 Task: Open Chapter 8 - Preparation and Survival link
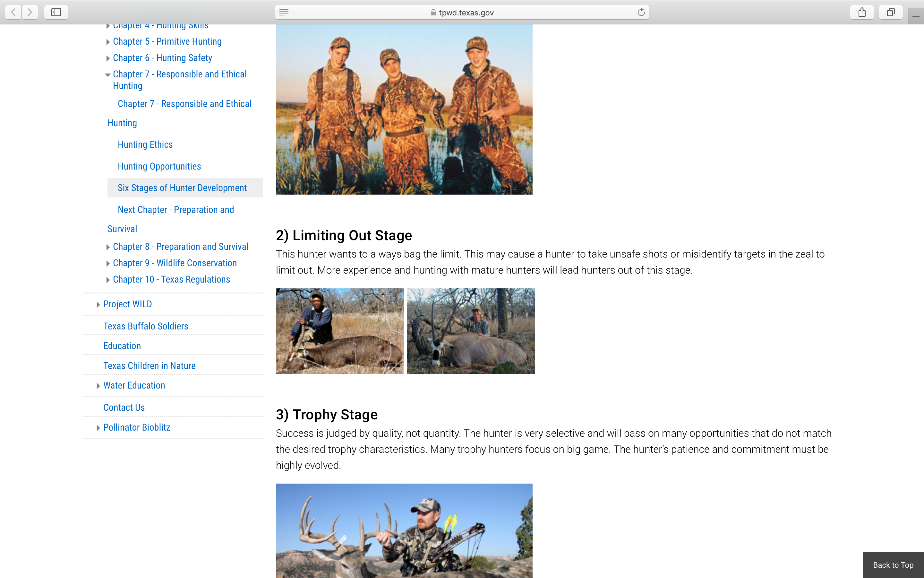point(181,247)
